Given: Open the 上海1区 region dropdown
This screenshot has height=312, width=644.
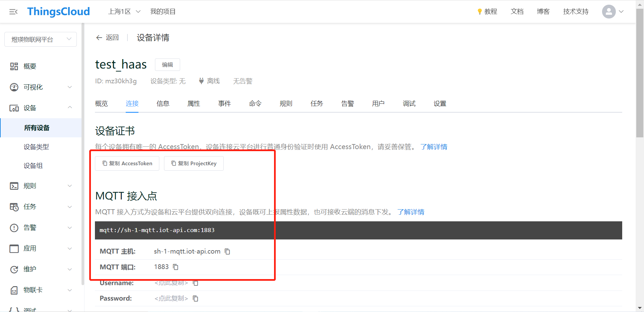Looking at the screenshot, I should [124, 12].
